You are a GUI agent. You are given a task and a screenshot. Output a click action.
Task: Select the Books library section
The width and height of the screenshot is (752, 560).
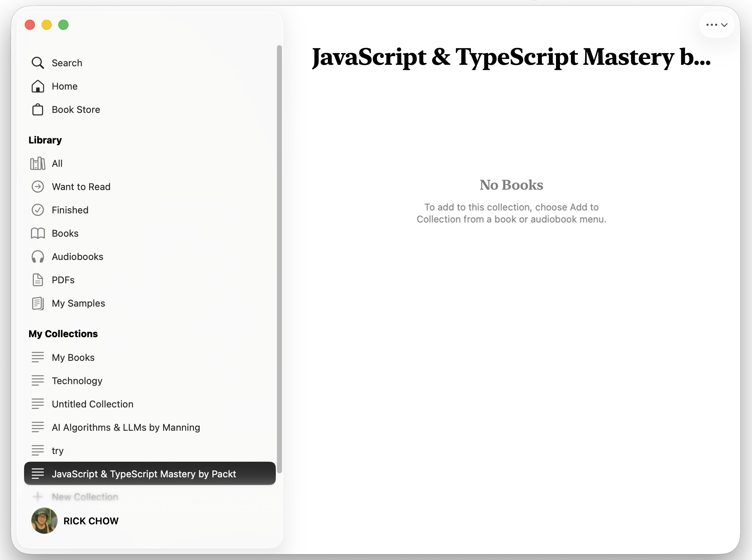[65, 233]
